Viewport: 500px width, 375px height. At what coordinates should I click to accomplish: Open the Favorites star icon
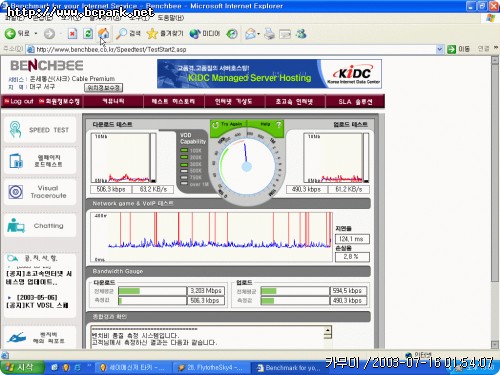coord(152,33)
